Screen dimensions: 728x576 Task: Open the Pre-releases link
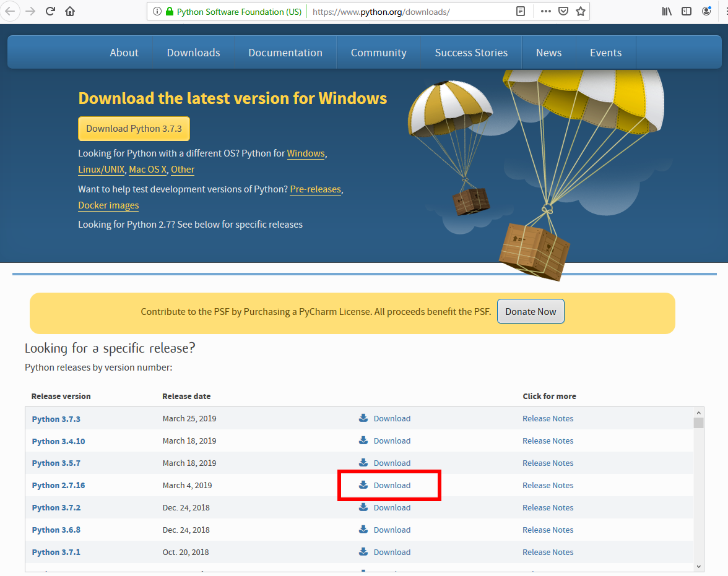pyautogui.click(x=315, y=189)
